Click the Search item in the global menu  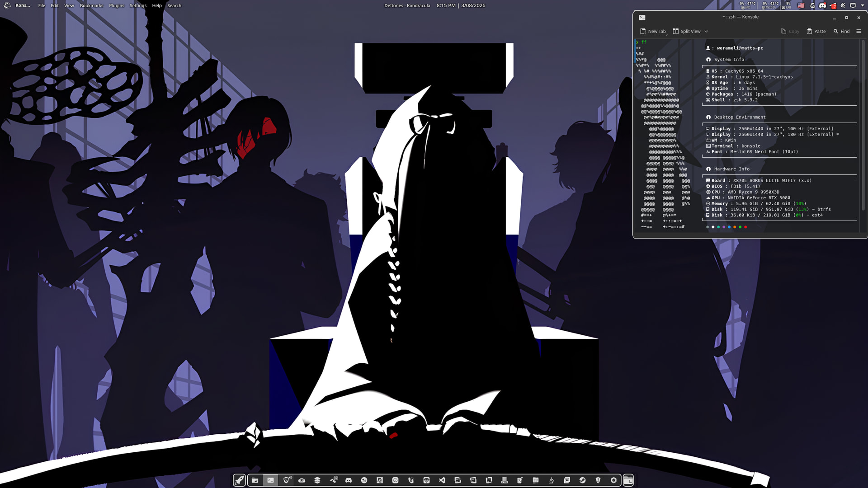[174, 5]
